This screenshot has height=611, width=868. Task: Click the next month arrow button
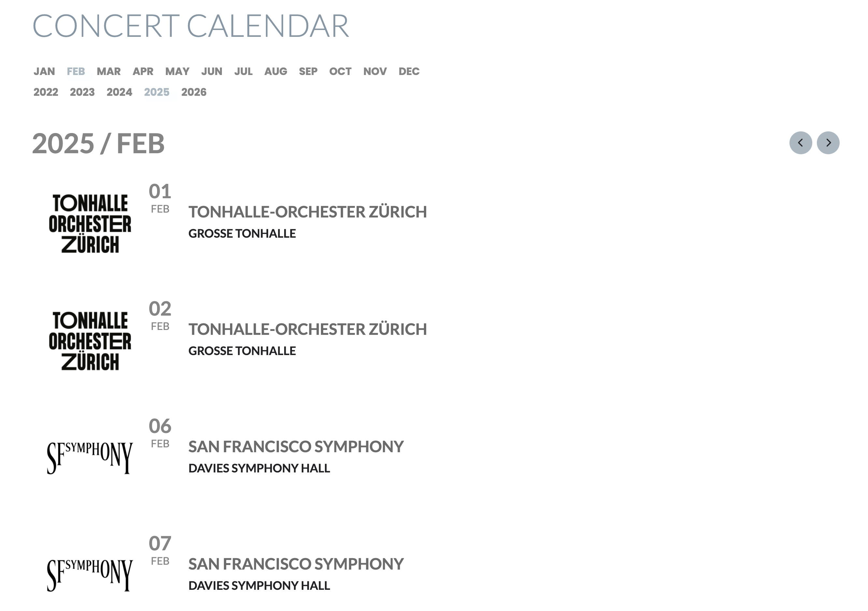828,142
